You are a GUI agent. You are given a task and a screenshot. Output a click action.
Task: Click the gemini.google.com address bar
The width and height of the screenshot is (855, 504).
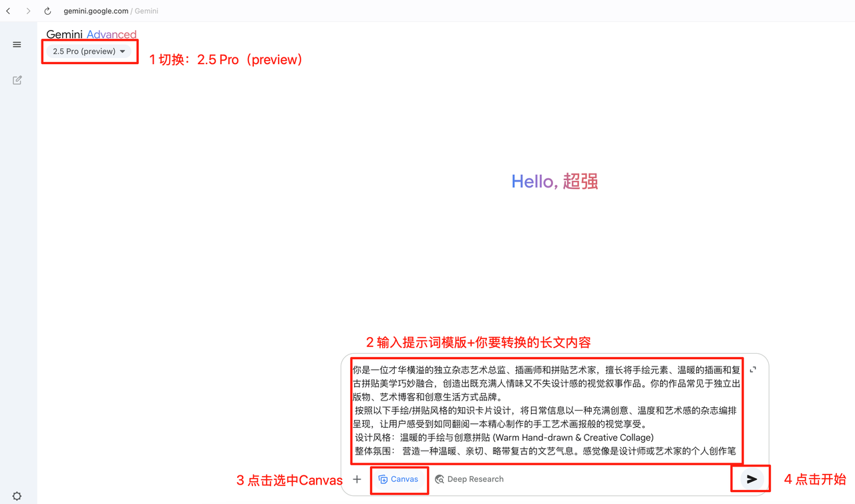[x=111, y=11]
